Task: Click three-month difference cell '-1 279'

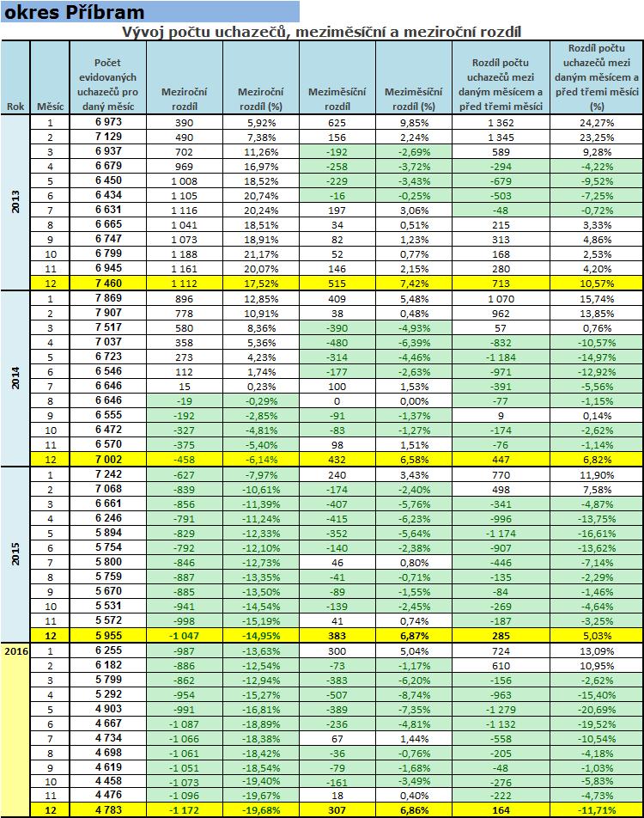Action: [501, 710]
